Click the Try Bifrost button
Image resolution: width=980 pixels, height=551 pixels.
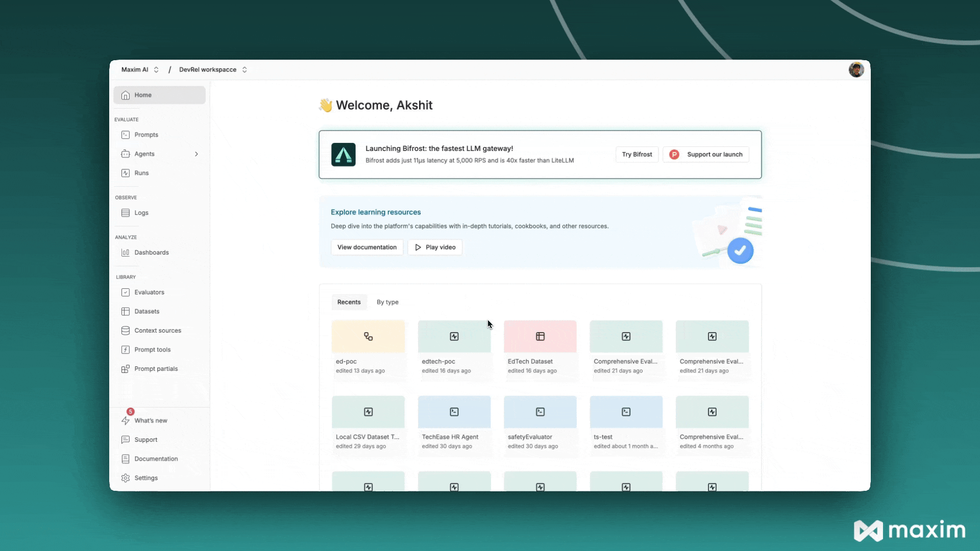click(x=636, y=155)
